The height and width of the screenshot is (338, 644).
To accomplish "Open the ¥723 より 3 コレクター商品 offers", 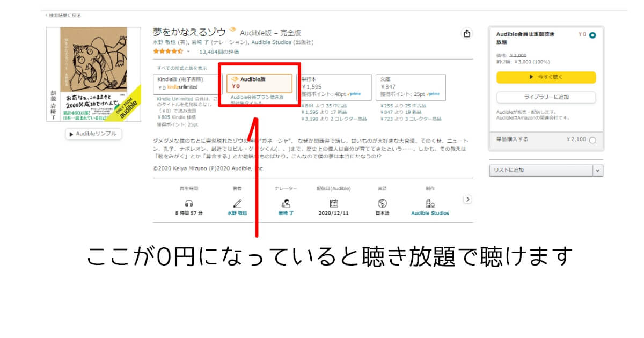I will point(411,119).
